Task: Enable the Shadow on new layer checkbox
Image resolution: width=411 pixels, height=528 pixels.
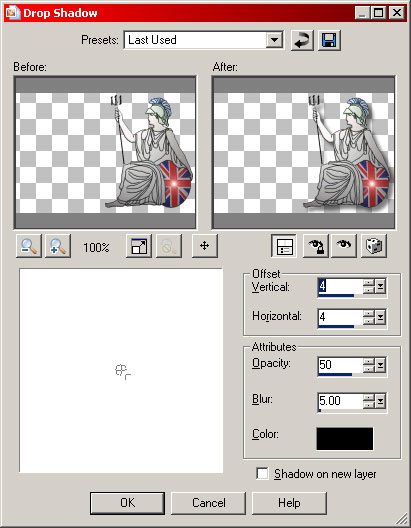Action: pos(262,473)
